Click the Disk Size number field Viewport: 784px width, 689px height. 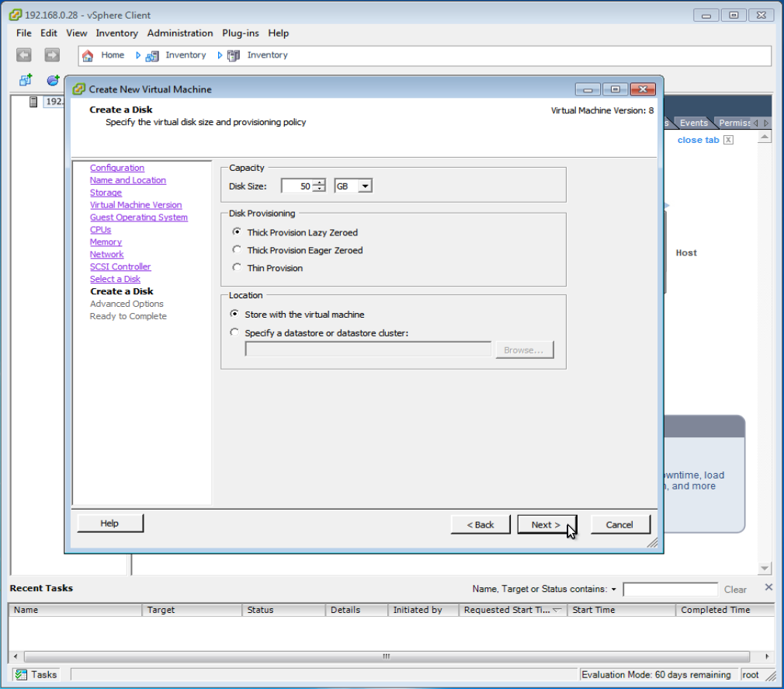coord(297,186)
